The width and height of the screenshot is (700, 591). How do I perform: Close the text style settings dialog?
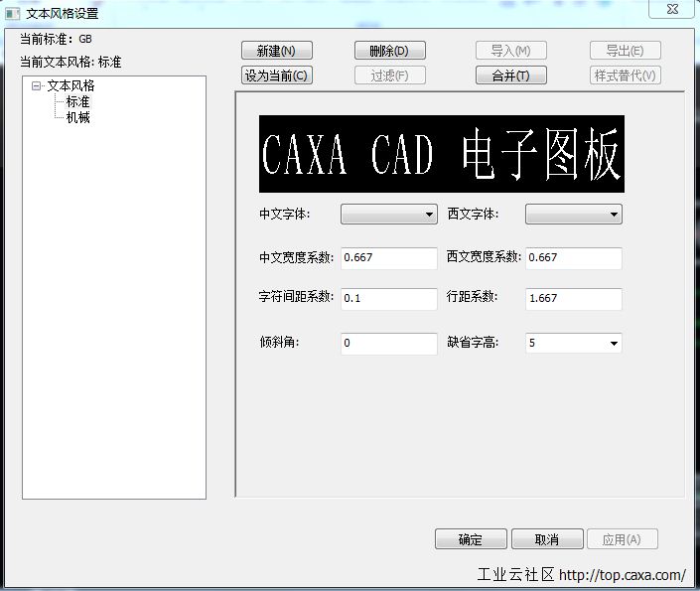pyautogui.click(x=671, y=9)
